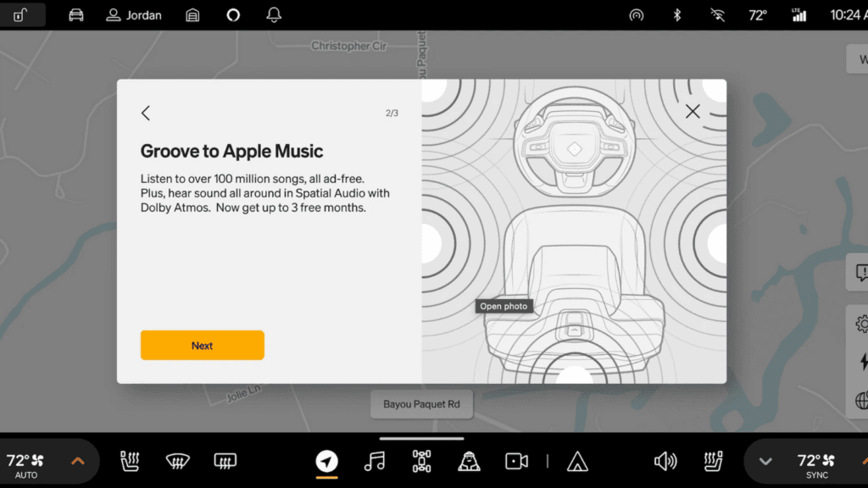Lower passenger temperature with down chevron

(x=765, y=461)
